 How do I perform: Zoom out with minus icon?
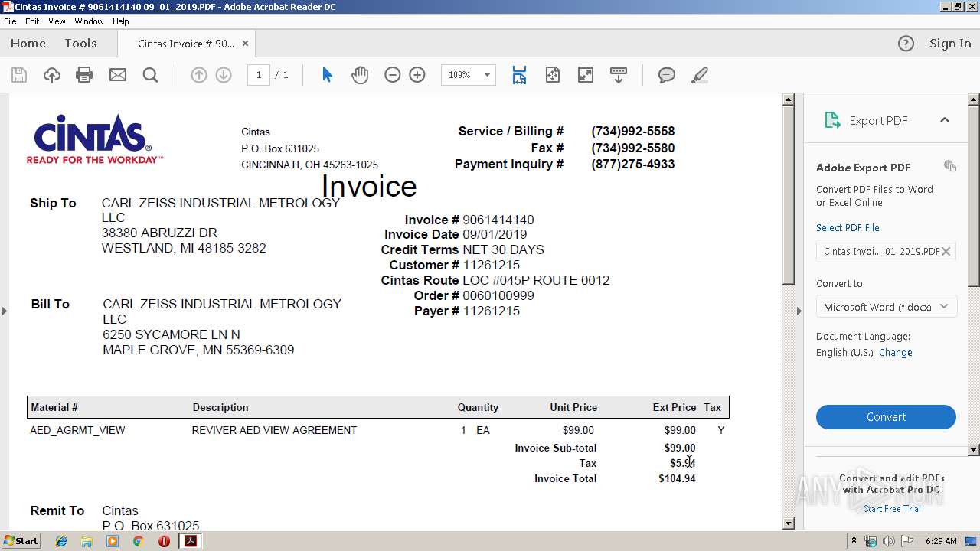point(393,75)
